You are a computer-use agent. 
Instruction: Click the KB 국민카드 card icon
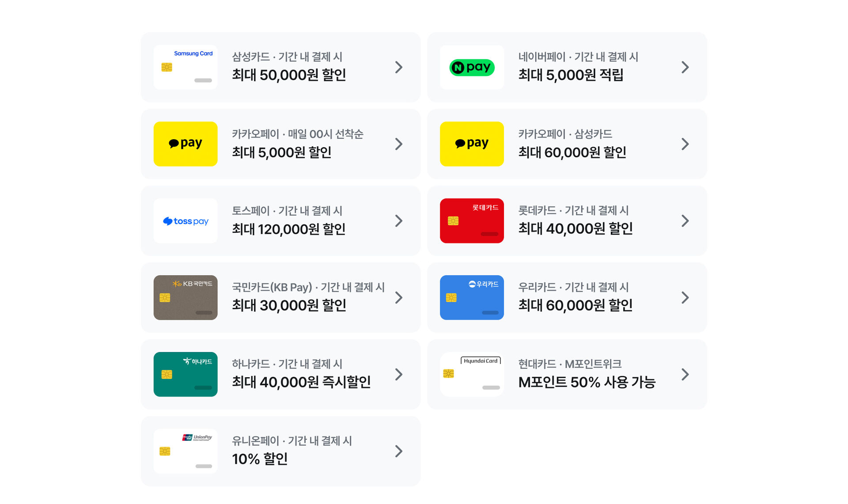click(x=185, y=297)
